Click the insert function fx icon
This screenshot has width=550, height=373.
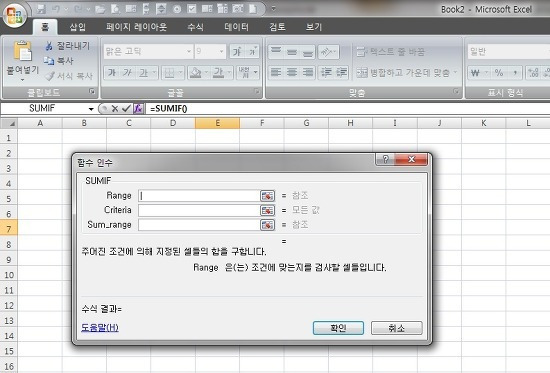pos(138,108)
